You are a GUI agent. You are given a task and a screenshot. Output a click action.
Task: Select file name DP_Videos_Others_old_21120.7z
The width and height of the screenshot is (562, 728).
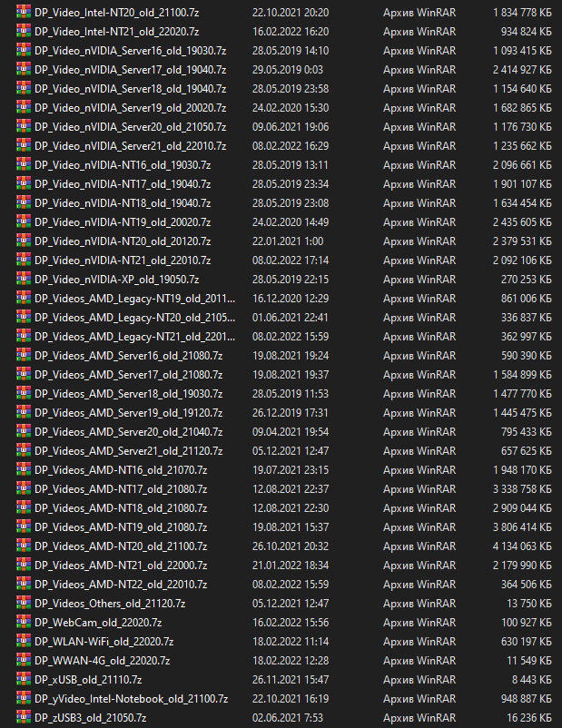pos(110,603)
